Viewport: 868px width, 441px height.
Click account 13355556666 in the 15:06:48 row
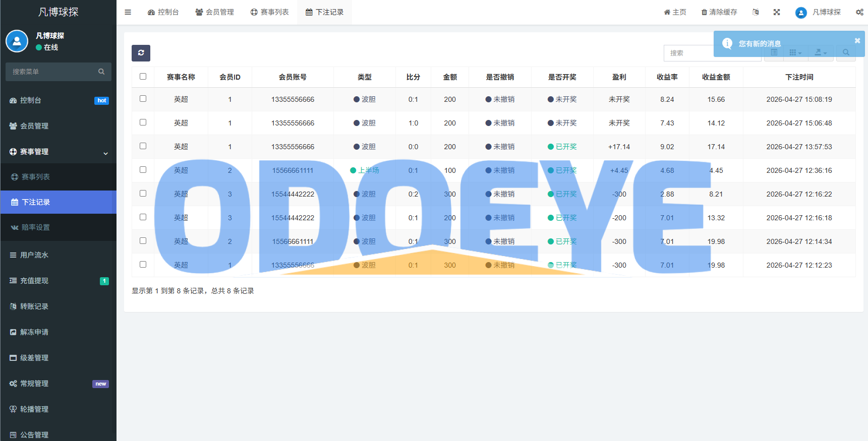point(293,123)
